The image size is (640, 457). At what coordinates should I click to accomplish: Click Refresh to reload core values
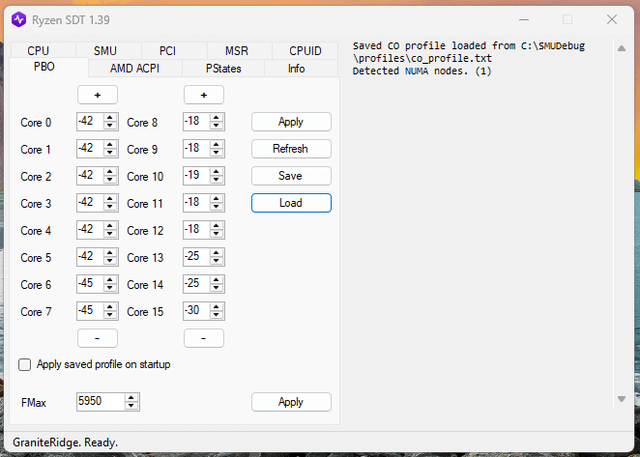[x=291, y=149]
